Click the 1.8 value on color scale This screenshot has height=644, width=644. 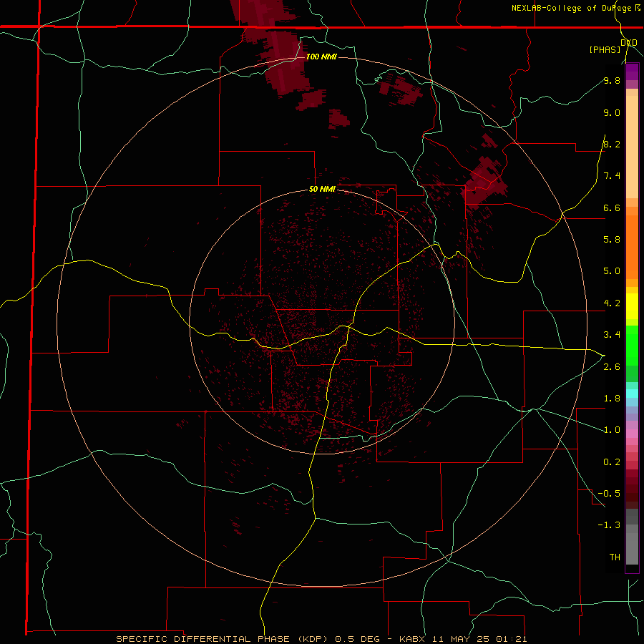click(612, 399)
